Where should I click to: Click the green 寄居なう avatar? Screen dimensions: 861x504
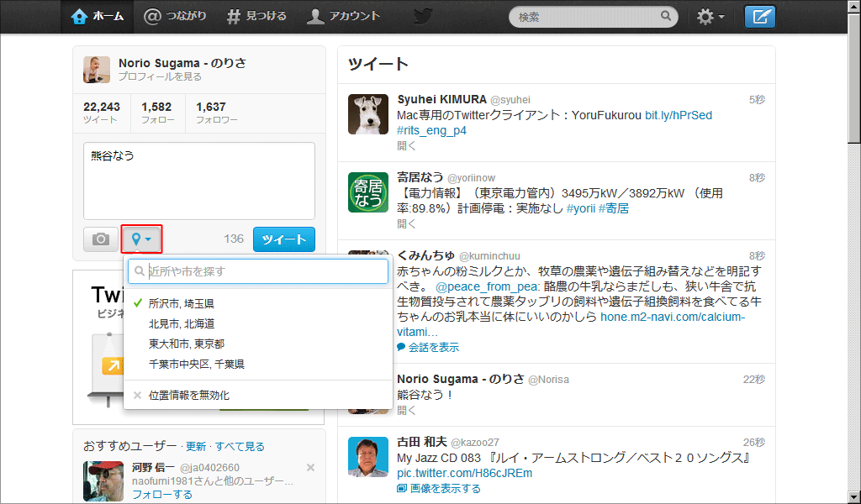(368, 192)
